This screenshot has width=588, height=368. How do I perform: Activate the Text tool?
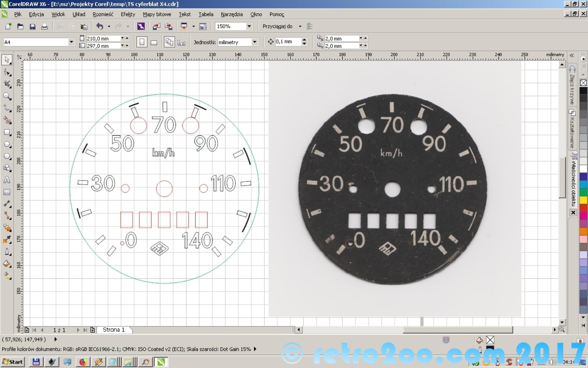point(7,180)
